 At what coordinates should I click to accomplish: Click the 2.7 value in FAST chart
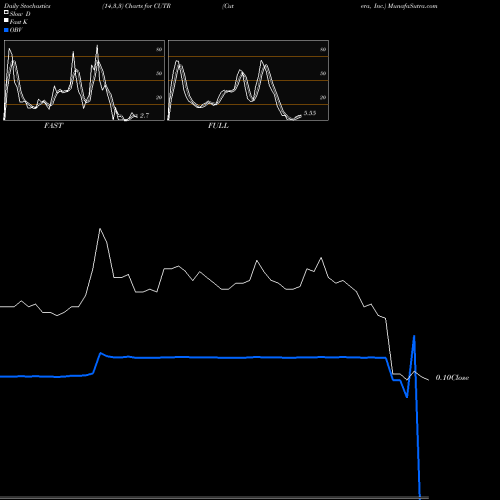[144, 116]
